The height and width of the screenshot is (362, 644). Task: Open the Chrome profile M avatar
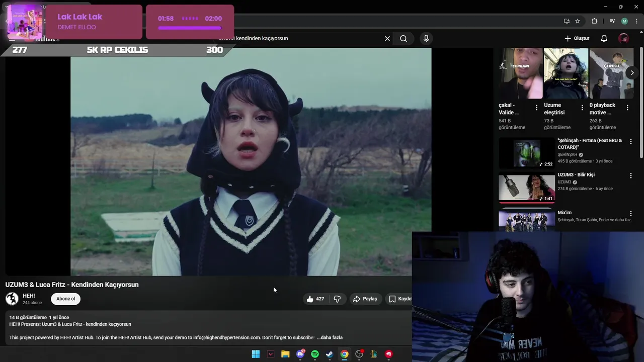pos(624,21)
